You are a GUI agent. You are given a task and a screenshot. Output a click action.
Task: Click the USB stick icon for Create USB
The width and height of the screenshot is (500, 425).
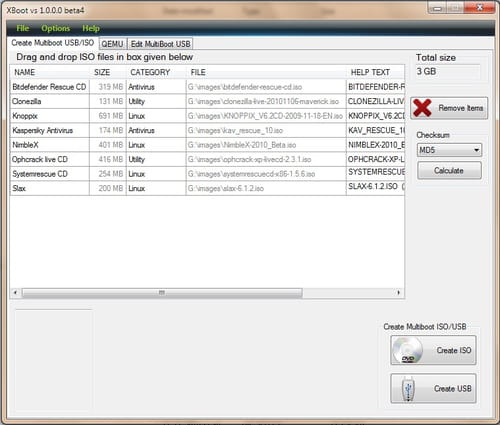tap(409, 389)
